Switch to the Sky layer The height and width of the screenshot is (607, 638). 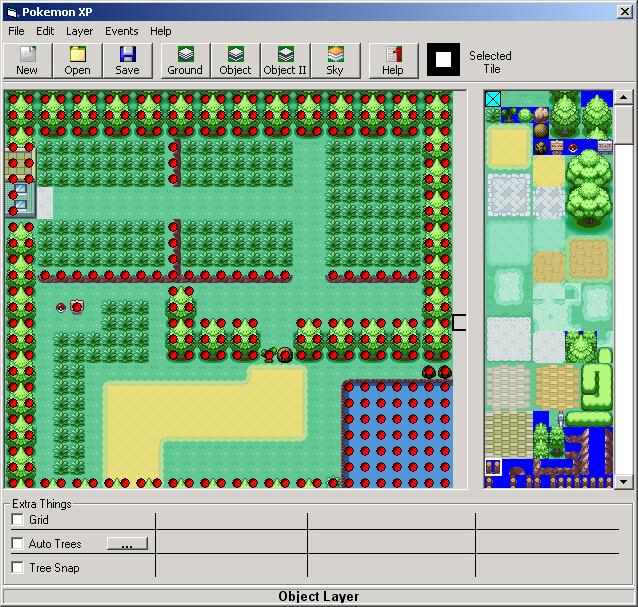[335, 61]
